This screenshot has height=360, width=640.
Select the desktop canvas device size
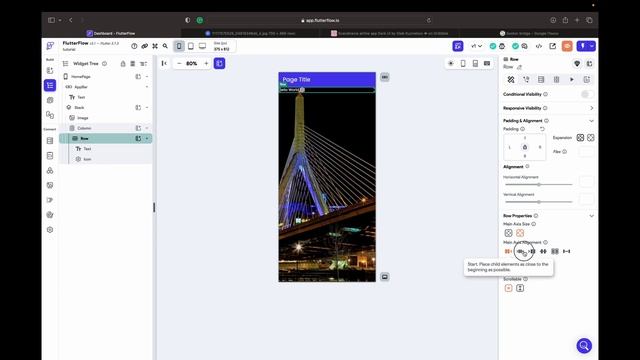pyautogui.click(x=202, y=46)
